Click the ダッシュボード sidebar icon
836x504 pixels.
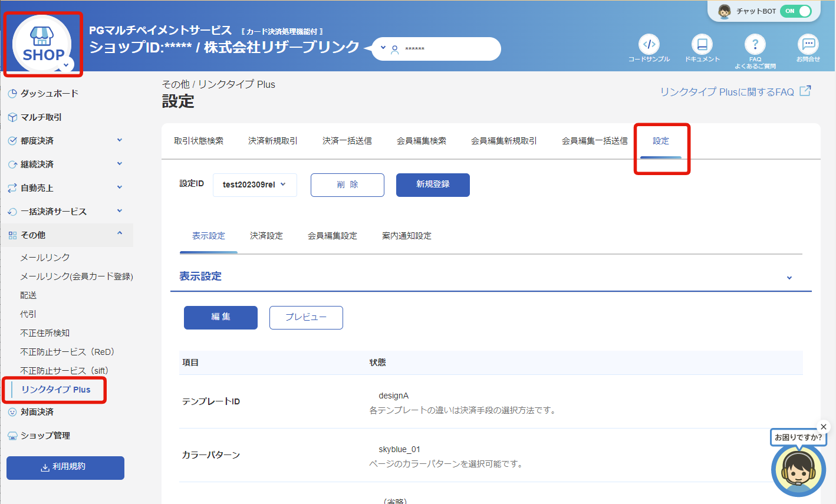(12, 94)
